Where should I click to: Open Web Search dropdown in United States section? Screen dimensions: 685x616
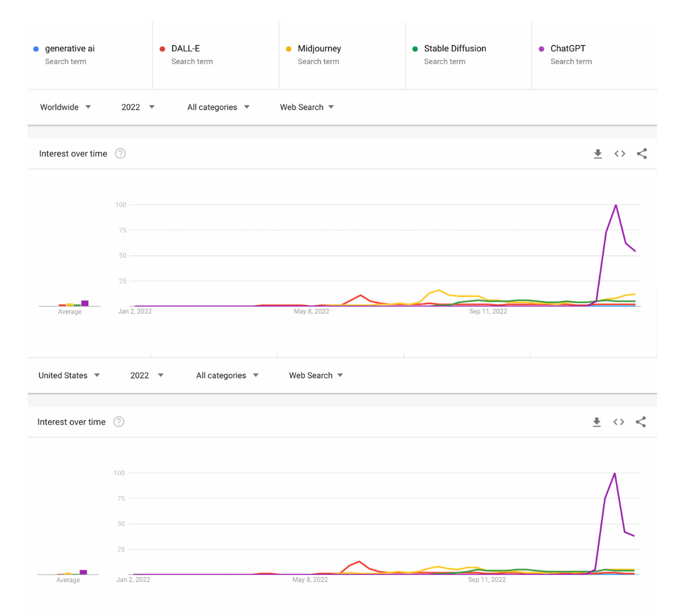316,375
